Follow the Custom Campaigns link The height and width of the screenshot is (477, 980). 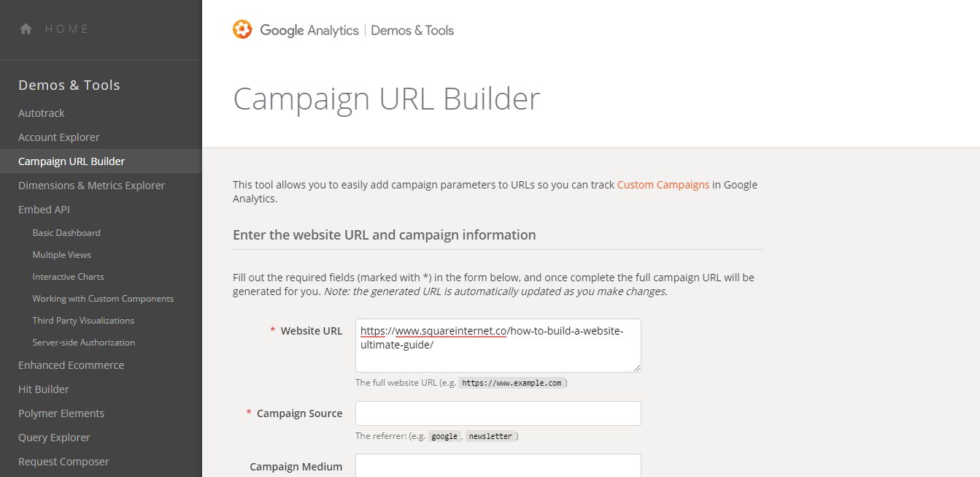tap(663, 185)
